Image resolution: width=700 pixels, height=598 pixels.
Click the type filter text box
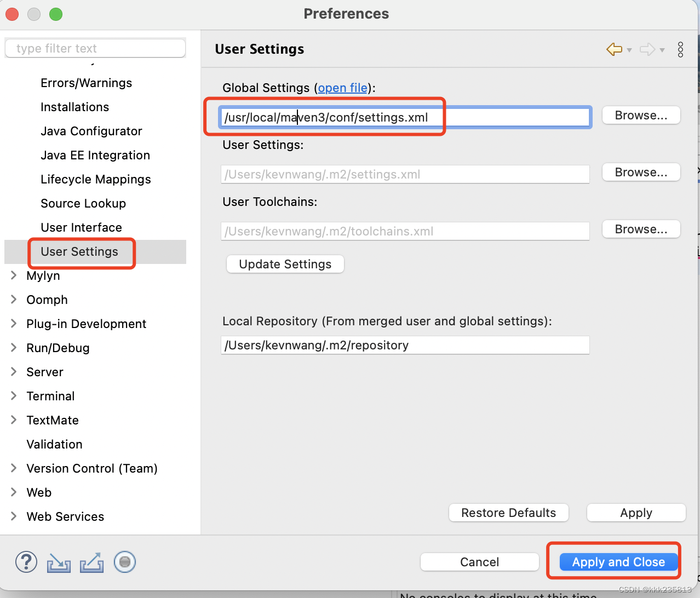point(95,48)
